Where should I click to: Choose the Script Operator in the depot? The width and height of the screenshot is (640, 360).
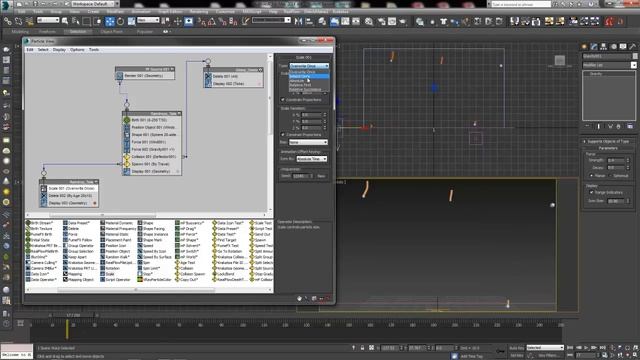point(116,280)
